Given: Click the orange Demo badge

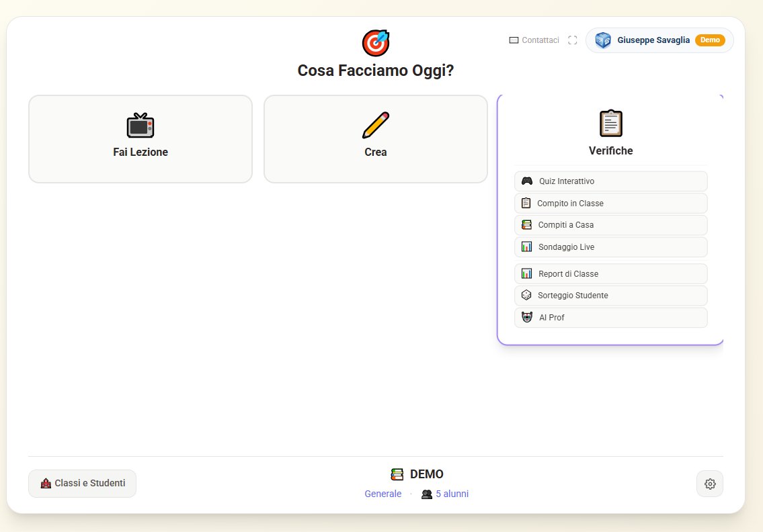Looking at the screenshot, I should point(710,40).
